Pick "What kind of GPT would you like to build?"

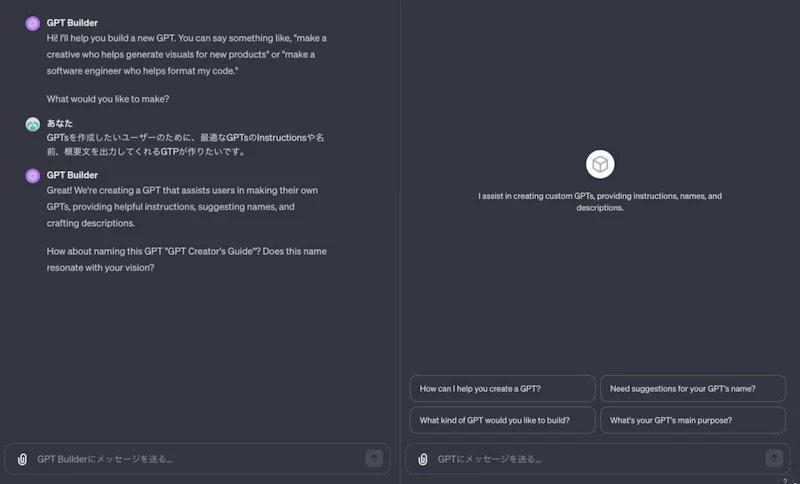[x=501, y=420]
